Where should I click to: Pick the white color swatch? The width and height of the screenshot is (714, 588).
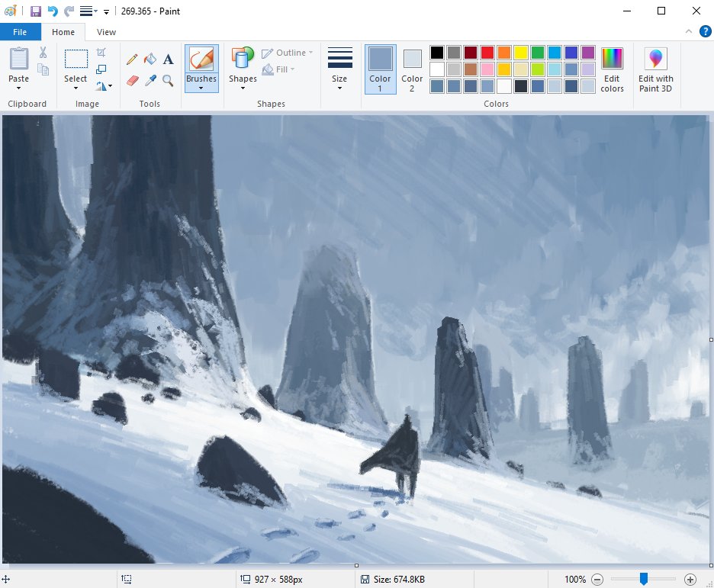click(x=436, y=69)
